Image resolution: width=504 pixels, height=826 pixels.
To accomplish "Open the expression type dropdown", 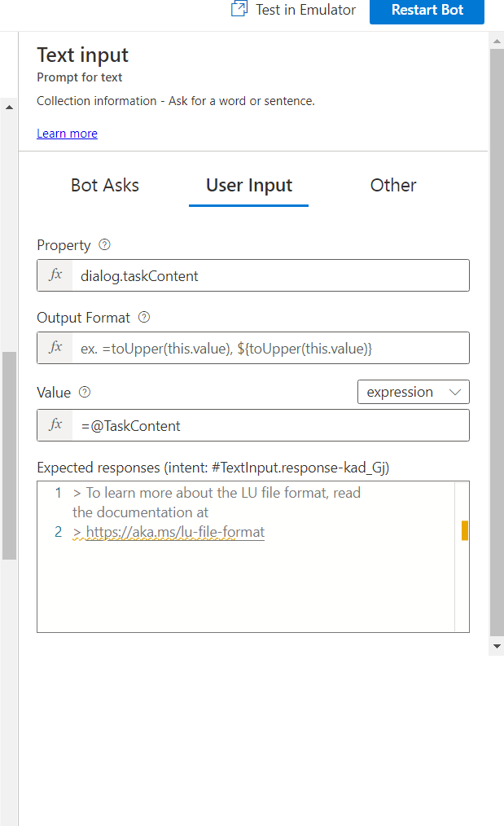I will tap(413, 392).
